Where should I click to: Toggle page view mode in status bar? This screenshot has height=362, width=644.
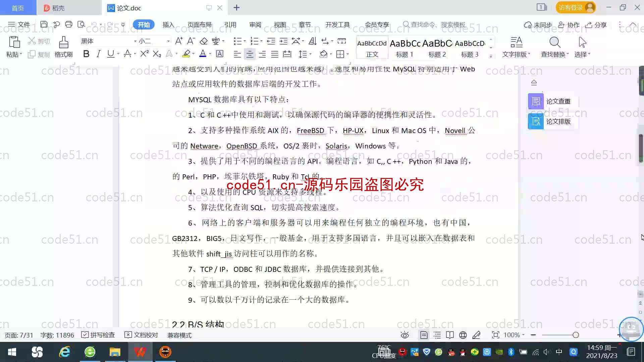click(x=424, y=335)
